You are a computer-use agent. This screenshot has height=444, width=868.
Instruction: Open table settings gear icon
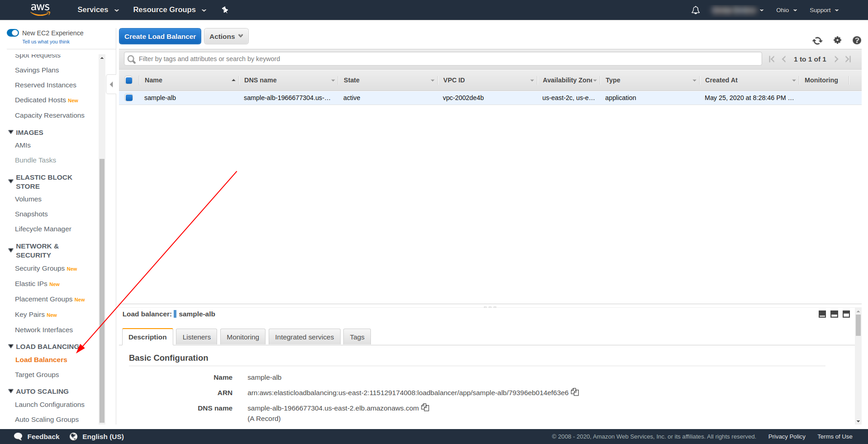tap(837, 40)
